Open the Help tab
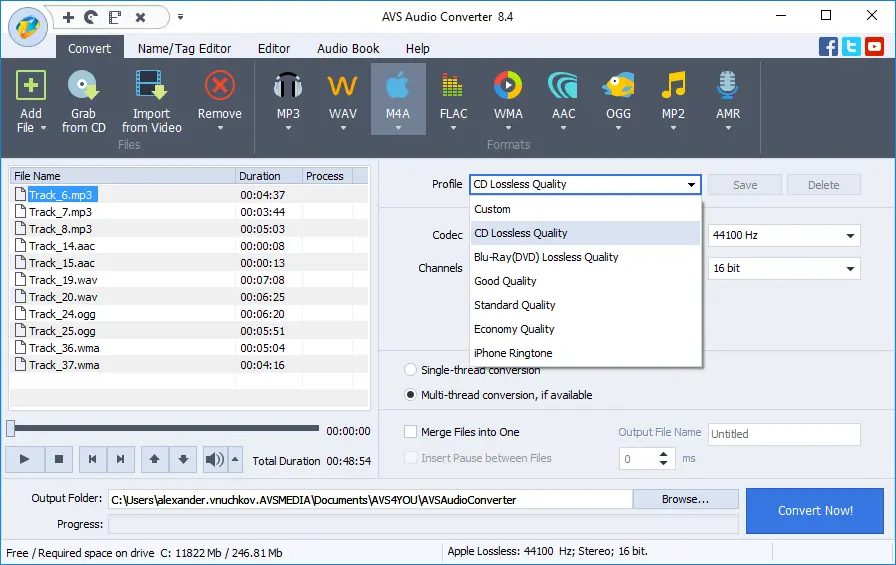The height and width of the screenshot is (565, 896). 418,49
